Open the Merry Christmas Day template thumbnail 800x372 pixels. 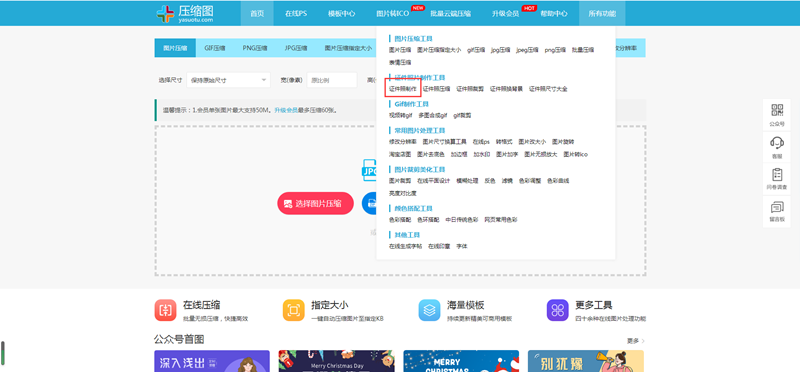point(336,361)
